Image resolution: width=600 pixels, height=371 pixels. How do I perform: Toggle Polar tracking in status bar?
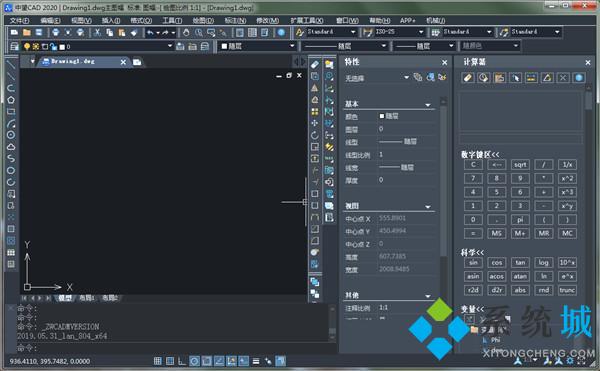194,361
